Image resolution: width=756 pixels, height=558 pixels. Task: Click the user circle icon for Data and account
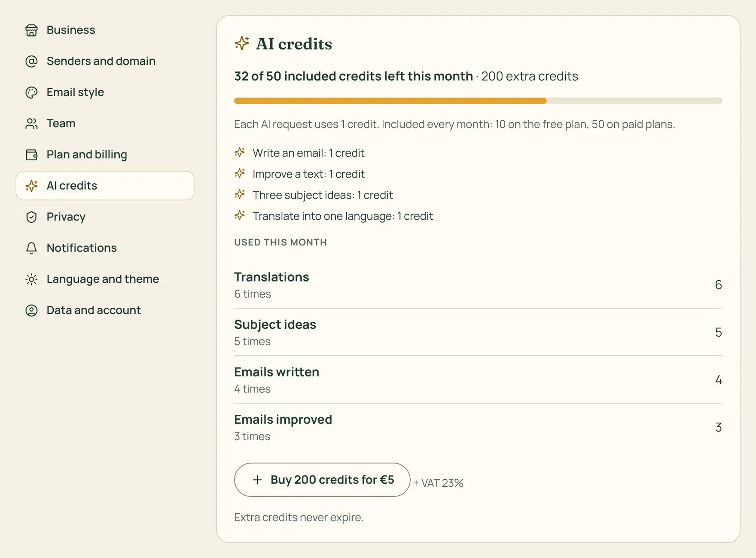tap(31, 310)
